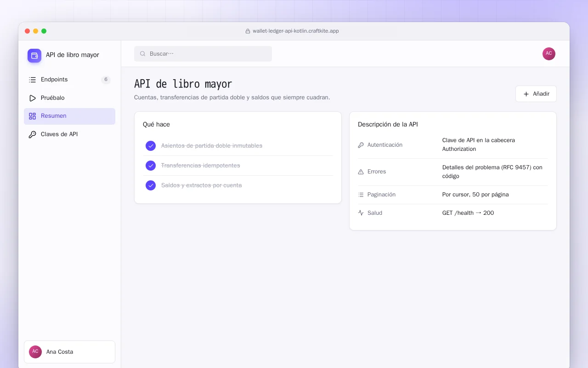Click the Añadir button

tap(536, 94)
